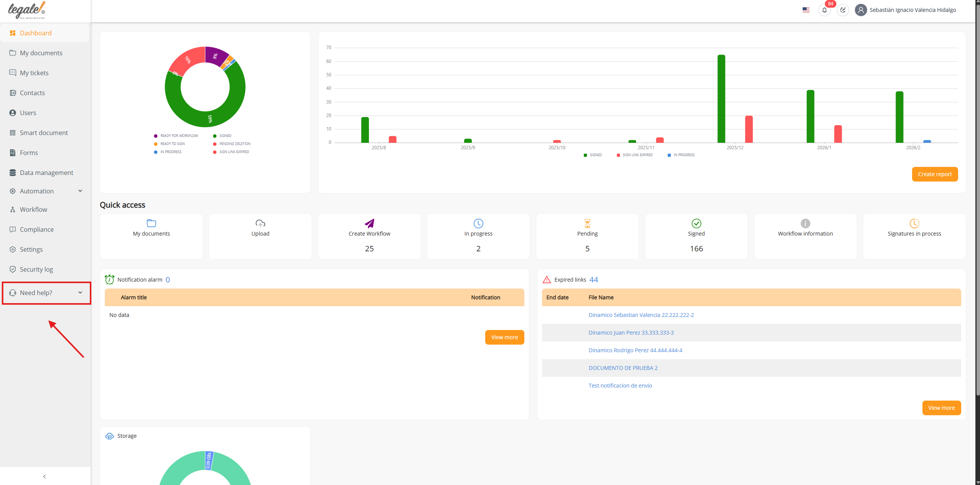The width and height of the screenshot is (980, 485).
Task: Click the Create report button
Action: pyautogui.click(x=934, y=174)
